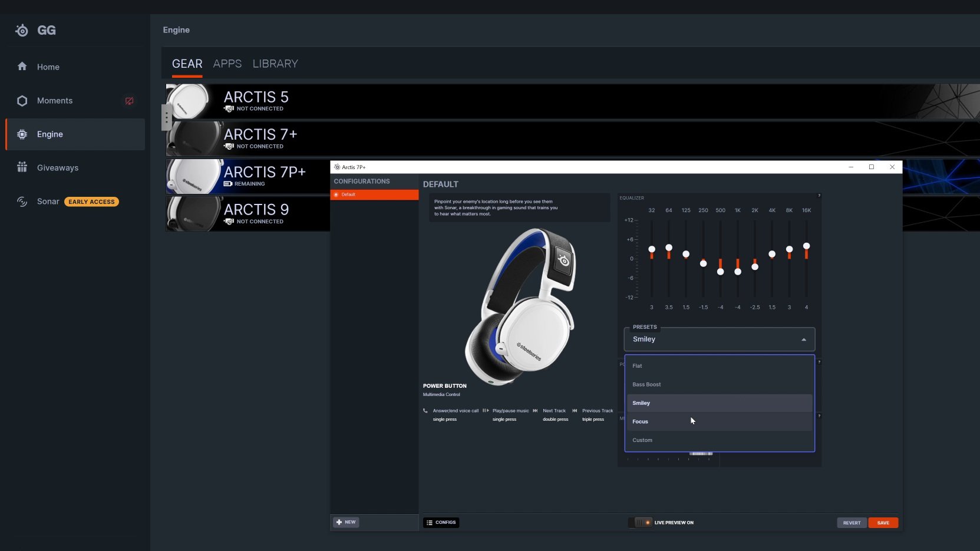Click the Arctis 5 not-connected status icon
Screen dimensions: 980x551
click(229, 109)
